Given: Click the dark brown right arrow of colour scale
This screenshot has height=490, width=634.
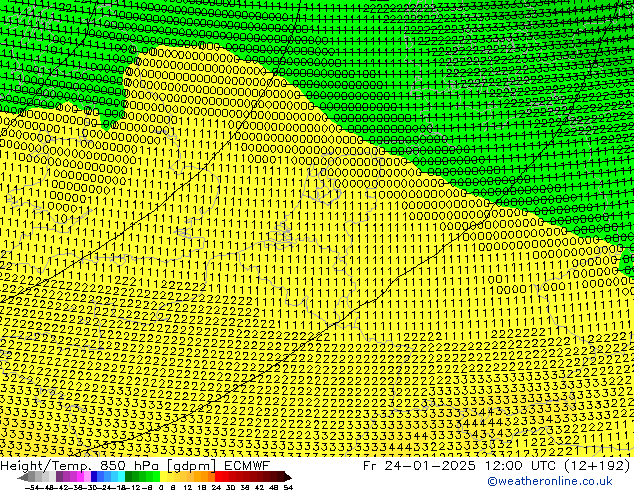Looking at the screenshot, I should coord(288,477).
